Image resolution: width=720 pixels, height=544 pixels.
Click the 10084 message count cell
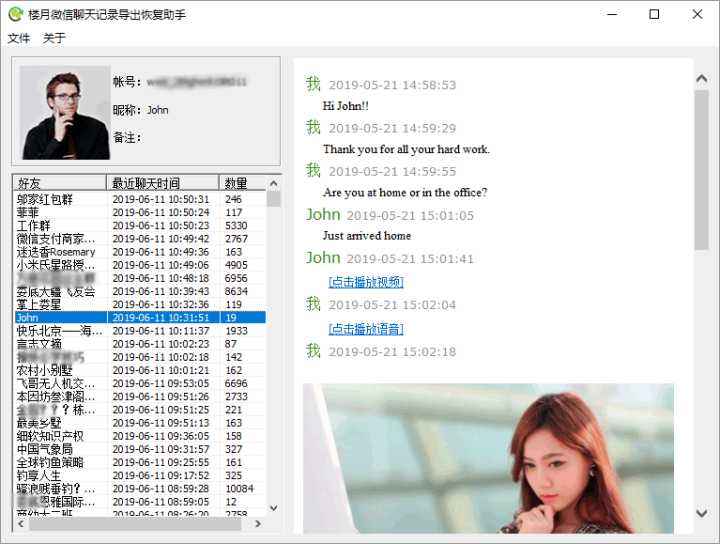coord(239,489)
